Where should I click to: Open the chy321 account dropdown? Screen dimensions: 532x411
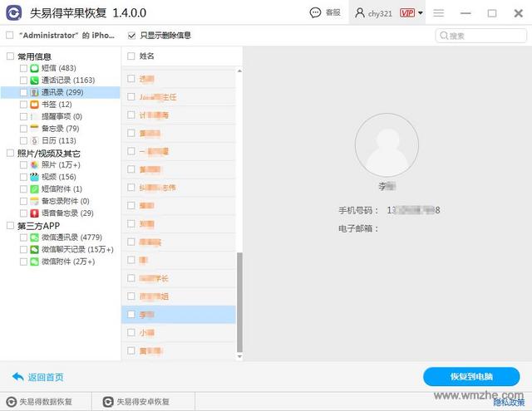388,13
